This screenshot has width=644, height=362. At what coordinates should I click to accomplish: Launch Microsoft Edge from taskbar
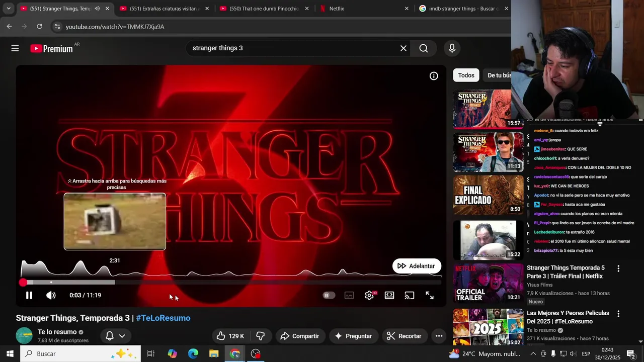[193, 354]
